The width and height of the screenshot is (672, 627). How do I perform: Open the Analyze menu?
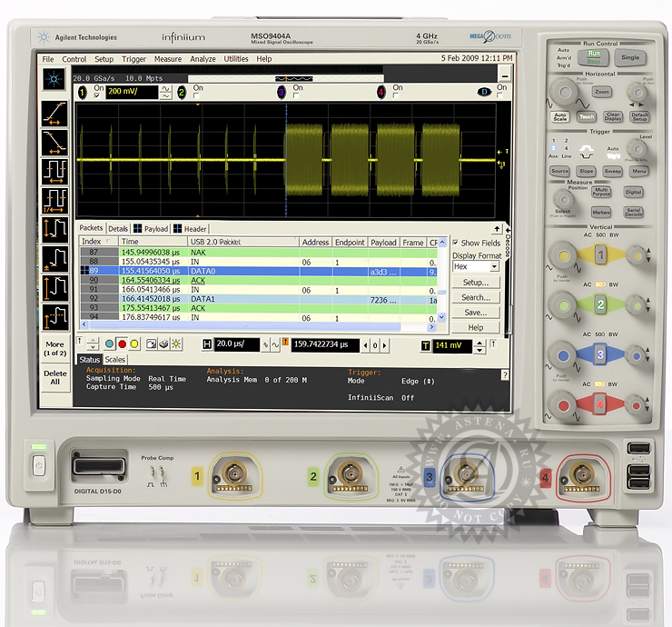click(203, 59)
